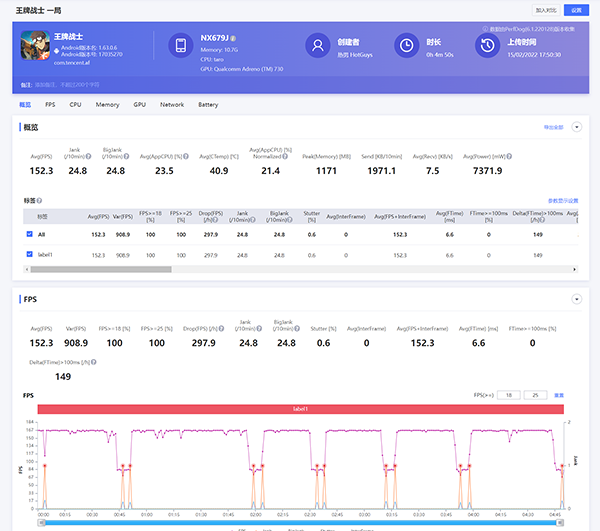Click the first FPS threshold input showing 18
The height and width of the screenshot is (531, 600).
tap(509, 395)
